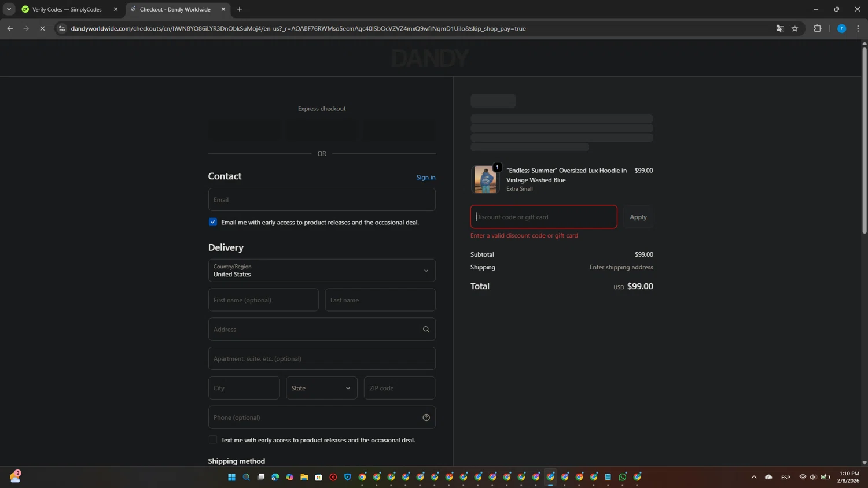Click the Google Translate icon in address bar
The image size is (868, 488).
click(x=780, y=28)
